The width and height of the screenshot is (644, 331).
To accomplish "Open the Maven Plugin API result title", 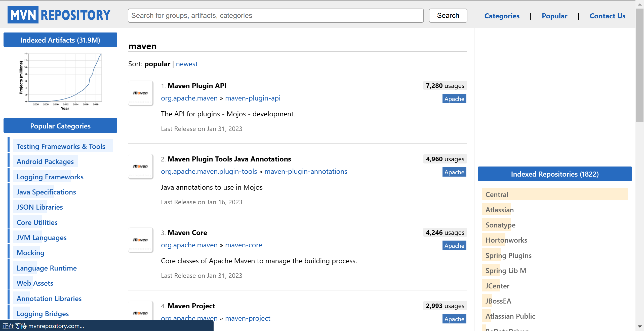I will [x=197, y=86].
